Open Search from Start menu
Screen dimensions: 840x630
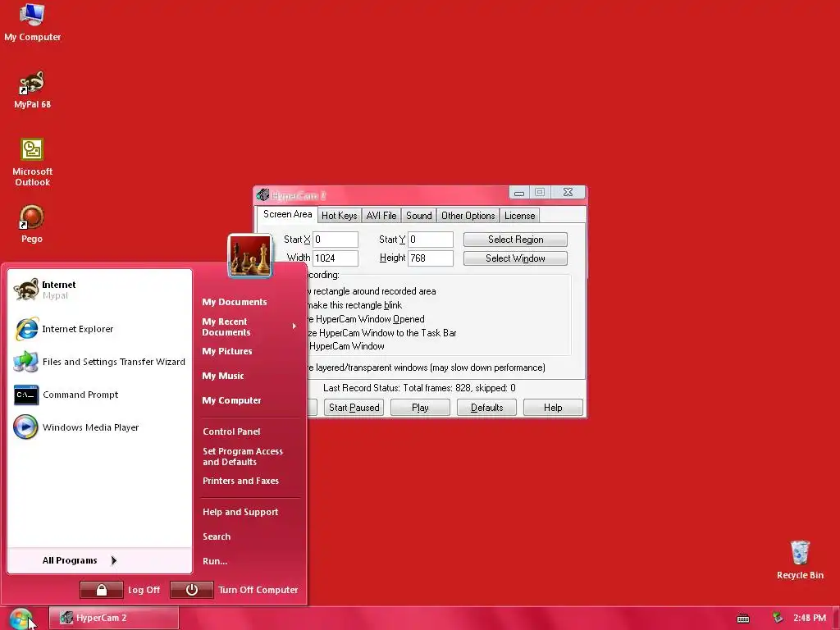217,536
